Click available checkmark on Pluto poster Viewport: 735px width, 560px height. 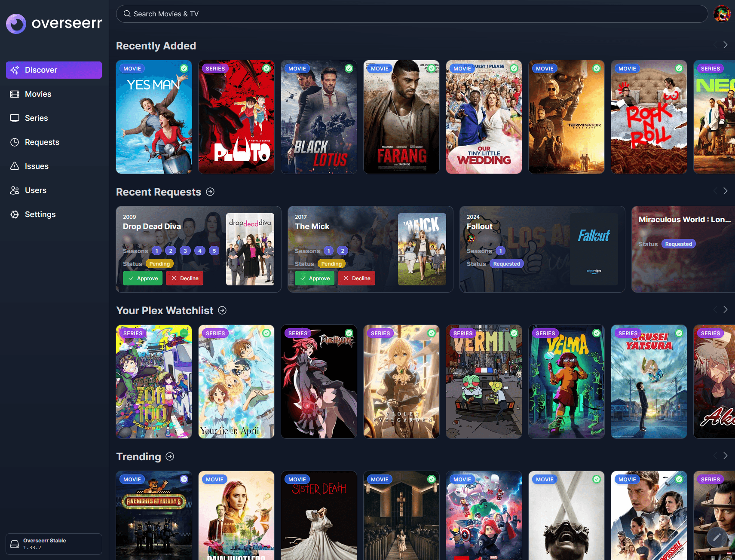coord(266,68)
